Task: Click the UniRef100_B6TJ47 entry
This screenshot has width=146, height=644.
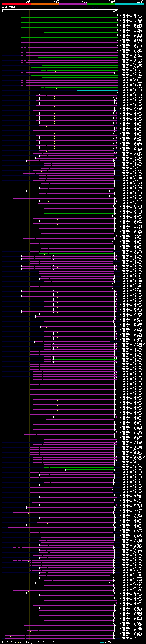Action: click(131, 60)
